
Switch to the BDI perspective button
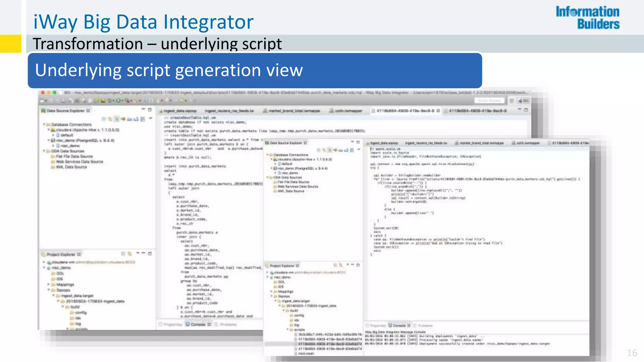coord(523,101)
